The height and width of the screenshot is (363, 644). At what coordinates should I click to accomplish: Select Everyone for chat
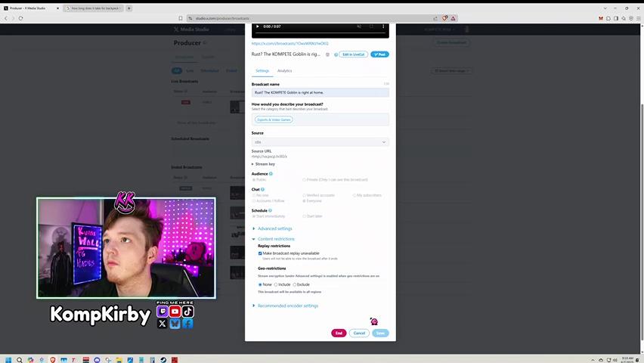tap(312, 200)
